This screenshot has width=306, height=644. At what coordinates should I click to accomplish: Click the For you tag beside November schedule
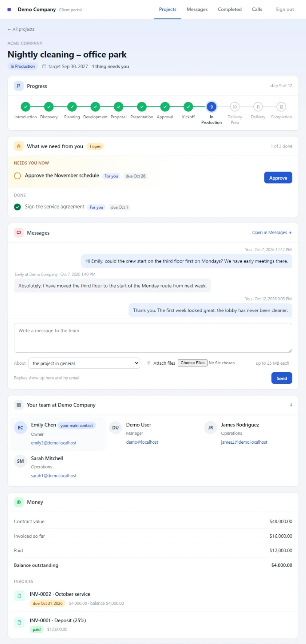click(x=111, y=176)
